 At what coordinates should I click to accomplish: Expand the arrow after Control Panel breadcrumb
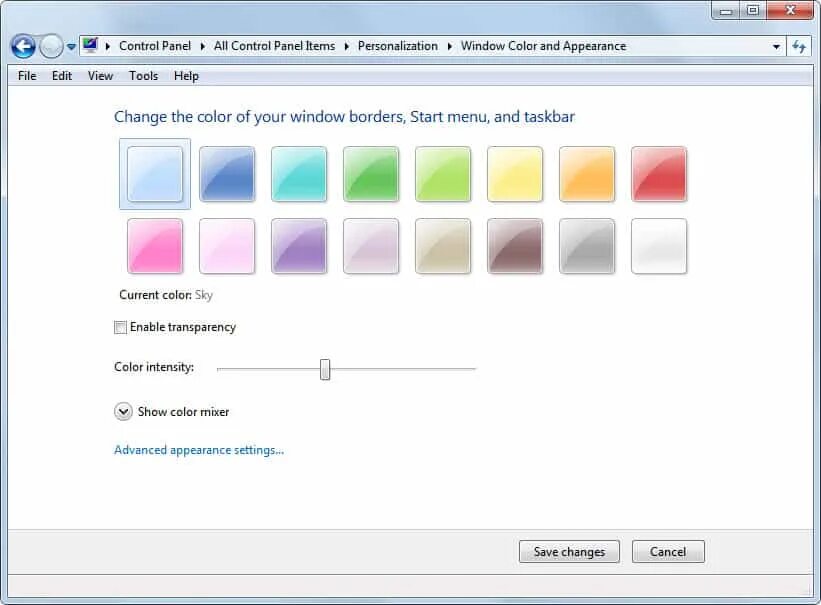point(203,46)
